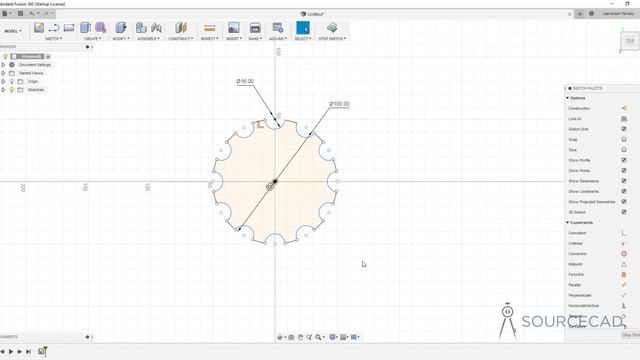Click the Zoom window icon
The width and height of the screenshot is (640, 360).
click(318, 337)
